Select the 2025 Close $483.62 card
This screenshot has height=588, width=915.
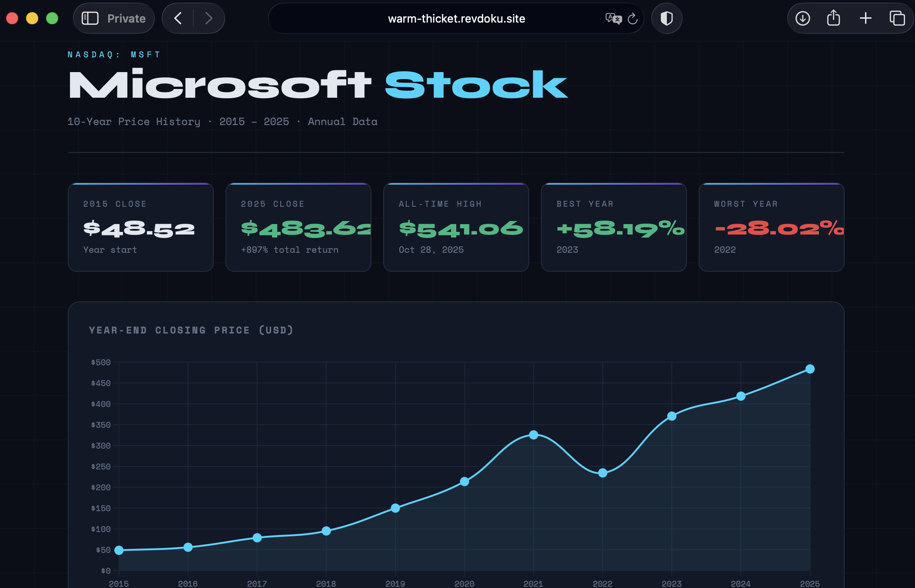298,227
